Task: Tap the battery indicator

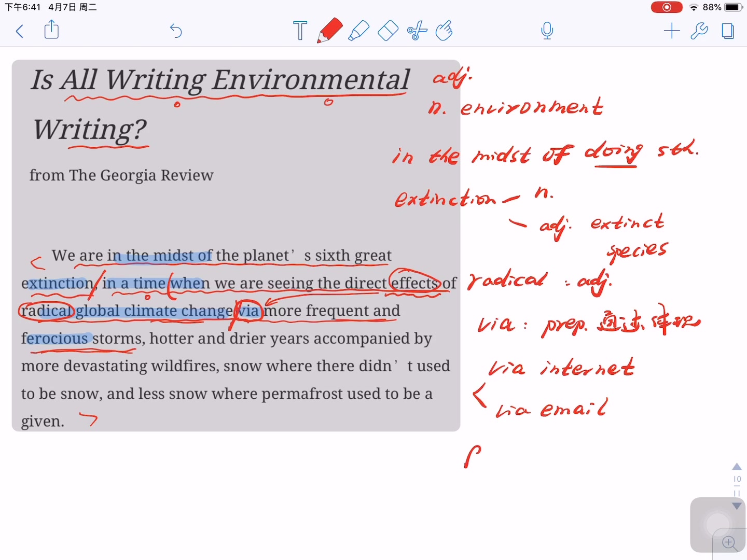Action: tap(734, 7)
